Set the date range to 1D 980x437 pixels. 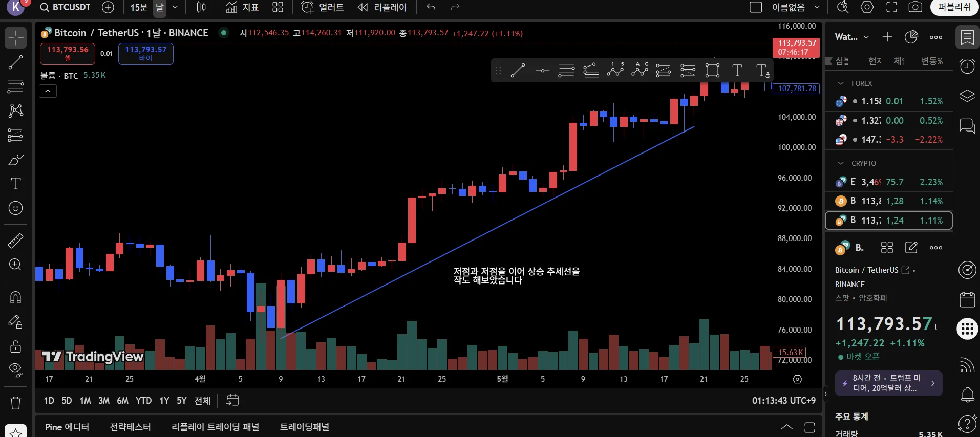pyautogui.click(x=49, y=401)
